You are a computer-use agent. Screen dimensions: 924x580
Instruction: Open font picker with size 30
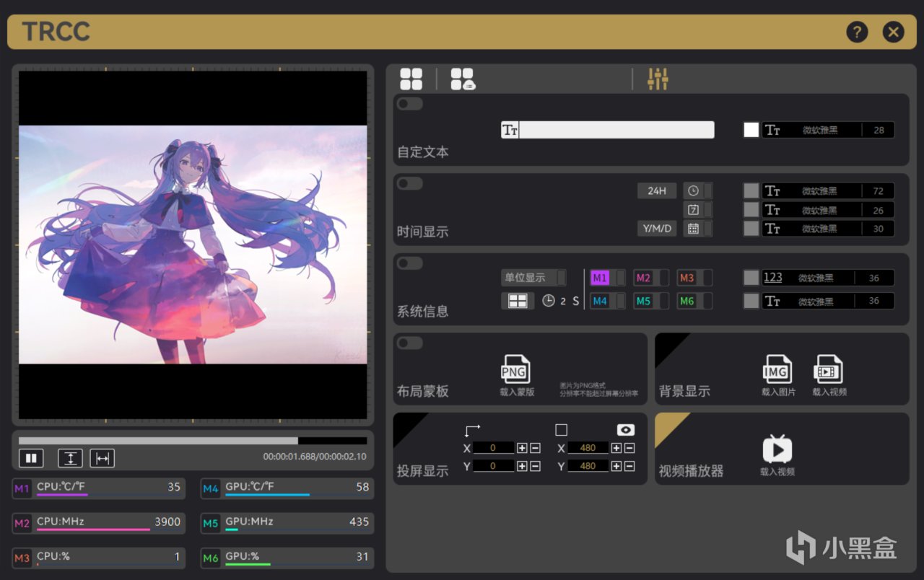(829, 229)
